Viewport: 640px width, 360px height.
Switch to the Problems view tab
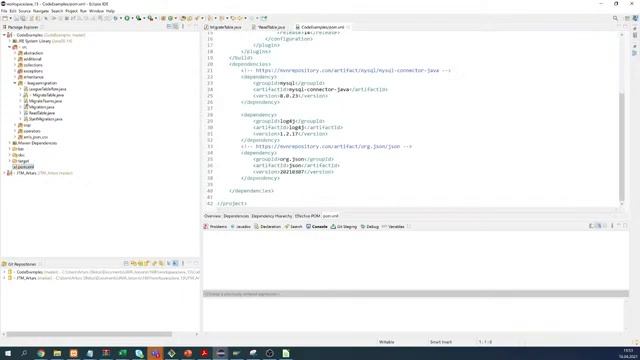[216, 227]
